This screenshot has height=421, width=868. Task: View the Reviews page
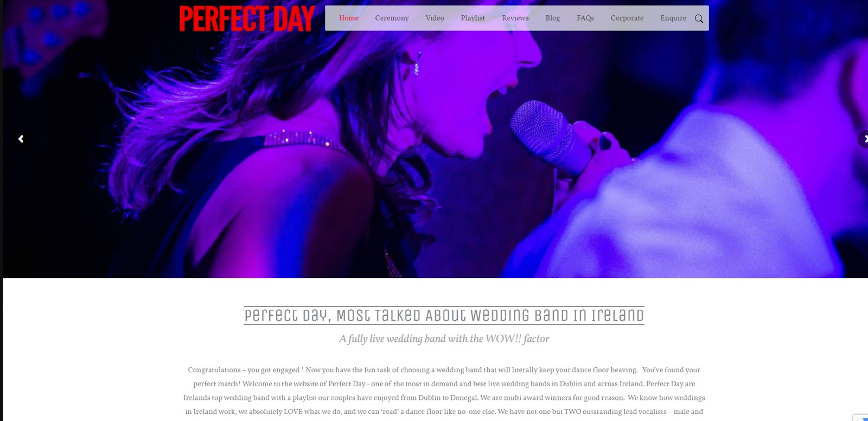point(515,18)
